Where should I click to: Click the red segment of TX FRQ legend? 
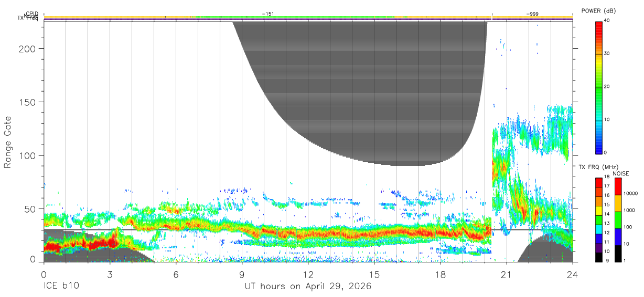click(598, 183)
